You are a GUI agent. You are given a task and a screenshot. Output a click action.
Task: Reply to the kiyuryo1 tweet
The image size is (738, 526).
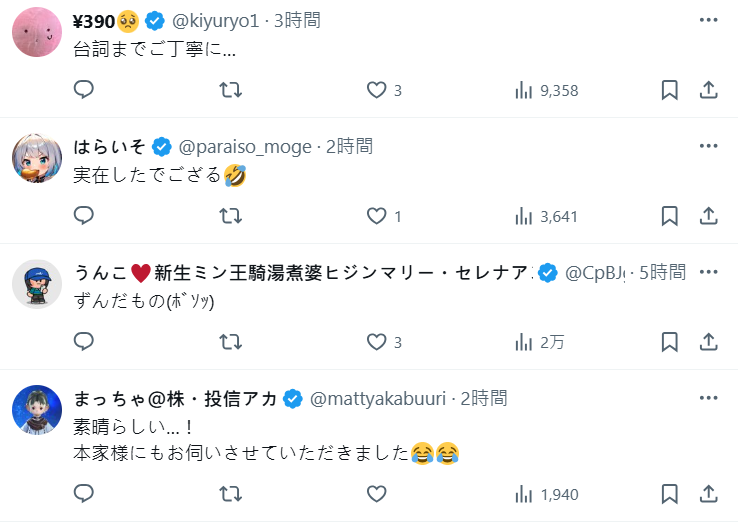pyautogui.click(x=84, y=90)
